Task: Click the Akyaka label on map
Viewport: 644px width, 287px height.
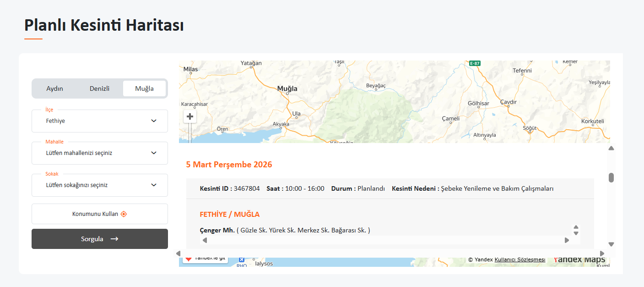Action: 281,124
